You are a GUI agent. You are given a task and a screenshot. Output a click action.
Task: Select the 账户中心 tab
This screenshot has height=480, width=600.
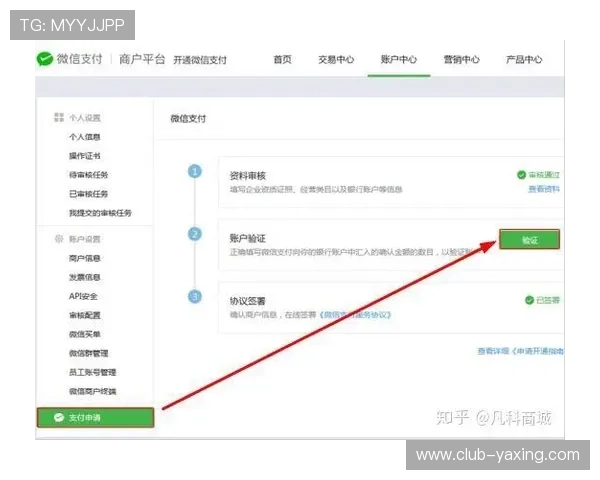(399, 59)
